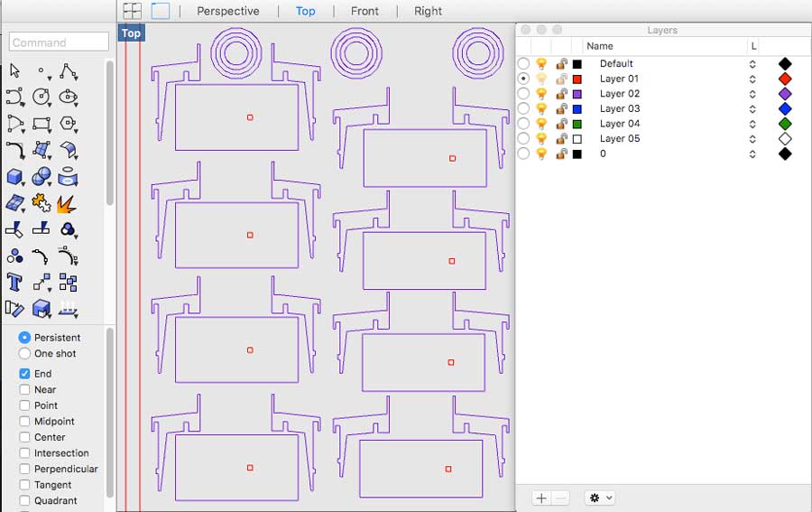Switch to the Front view tab
This screenshot has height=512, width=812.
tap(364, 11)
